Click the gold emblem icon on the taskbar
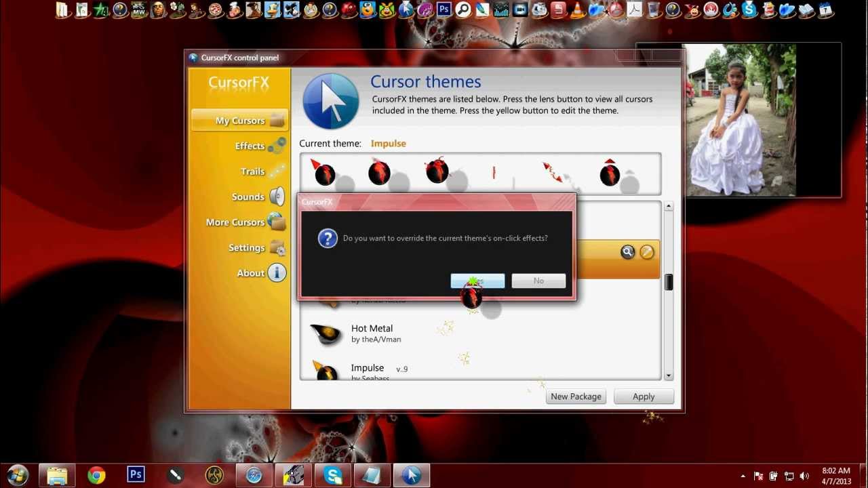Viewport: 868px width, 488px height. click(x=214, y=475)
